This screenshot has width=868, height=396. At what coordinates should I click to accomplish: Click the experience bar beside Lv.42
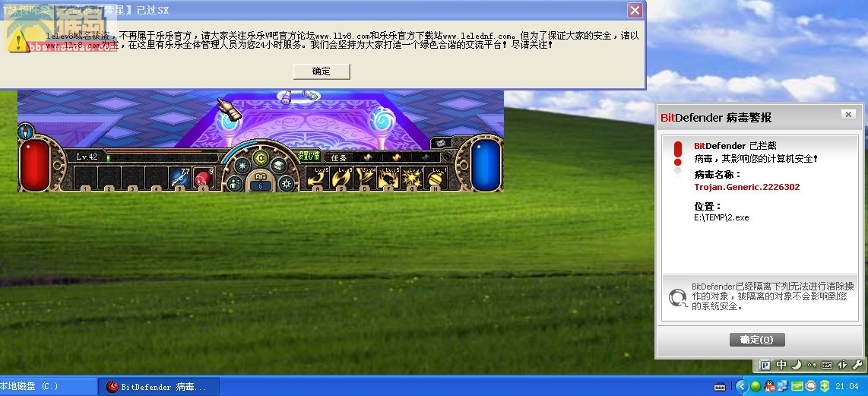[x=163, y=158]
